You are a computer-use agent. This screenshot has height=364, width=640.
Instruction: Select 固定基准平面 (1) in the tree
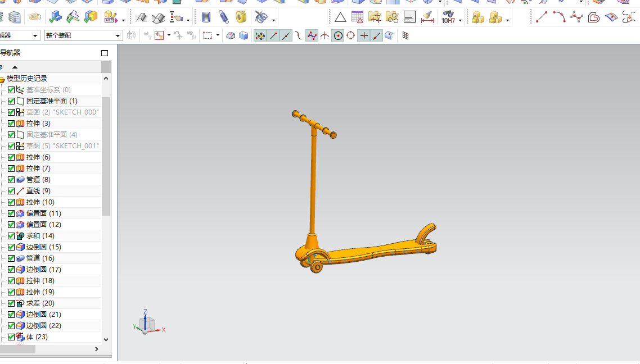52,101
